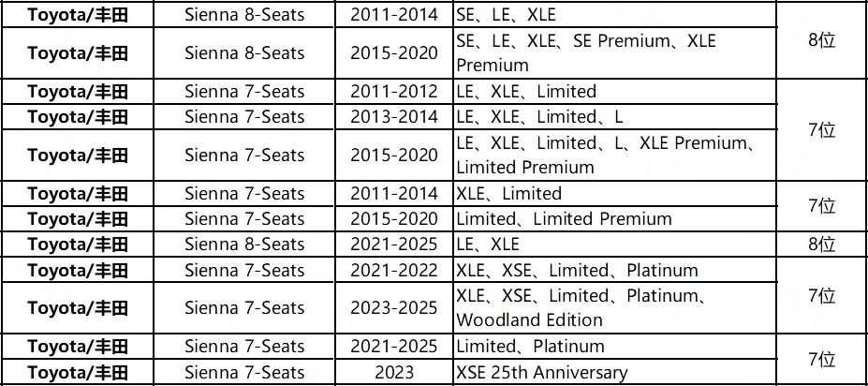The width and height of the screenshot is (868, 386).
Task: Select the 2011-2012 year range cell
Action: [394, 92]
